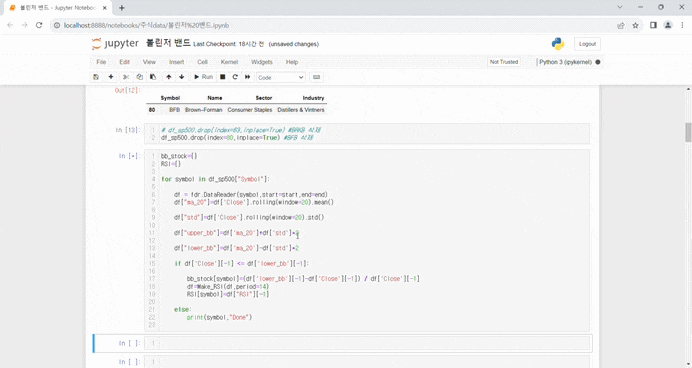Go back in browser
This screenshot has width=692, height=368.
pos(10,25)
